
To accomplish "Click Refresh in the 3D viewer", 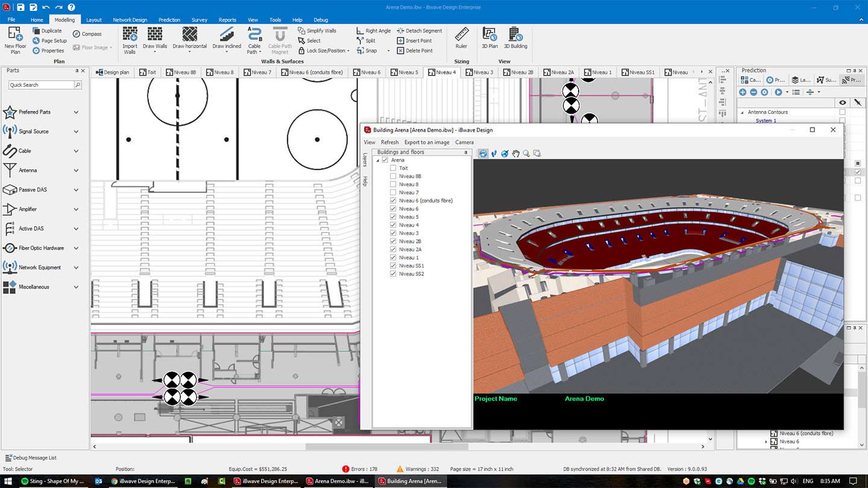I will [x=389, y=142].
